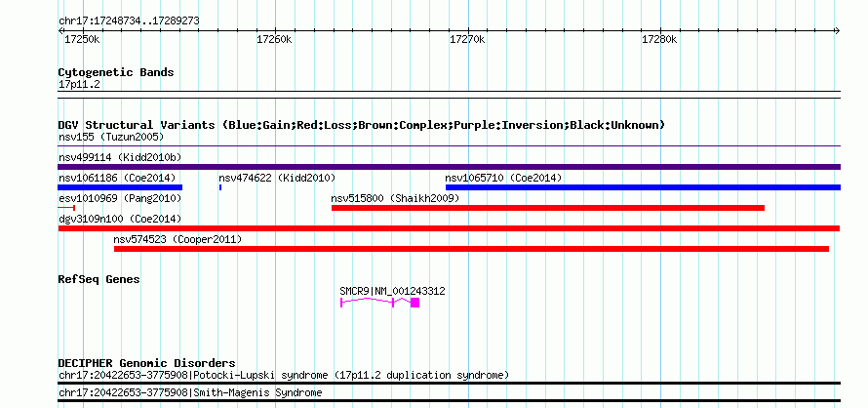The image size is (868, 408).
Task: Click the first SMCR9 exon tick mark
Action: tap(341, 303)
